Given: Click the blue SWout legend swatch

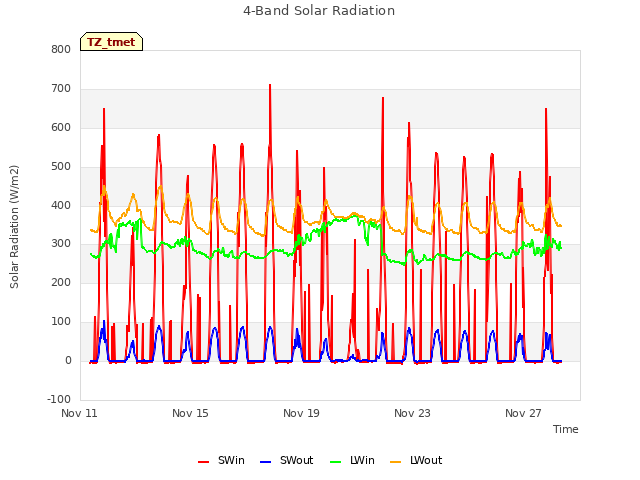Looking at the screenshot, I should pos(265,462).
